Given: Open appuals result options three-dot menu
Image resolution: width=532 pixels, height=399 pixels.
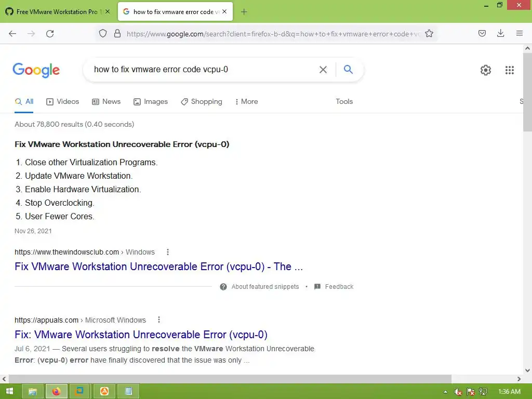Looking at the screenshot, I should tap(159, 320).
